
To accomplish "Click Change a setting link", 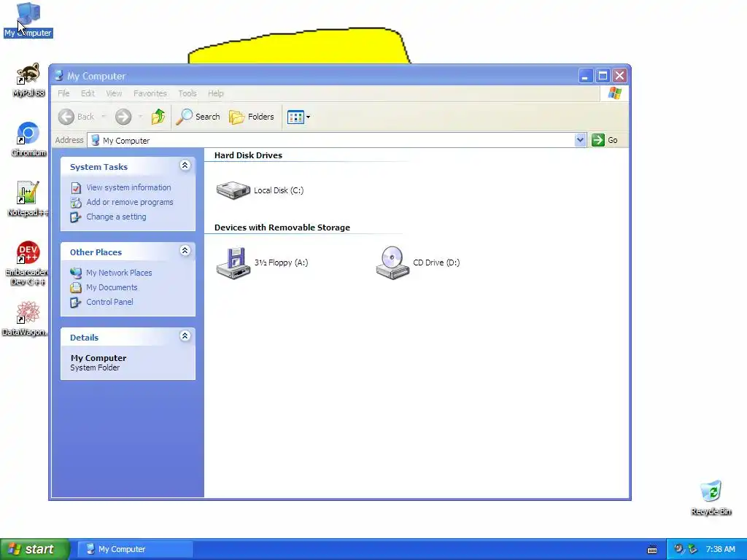I will tap(116, 217).
